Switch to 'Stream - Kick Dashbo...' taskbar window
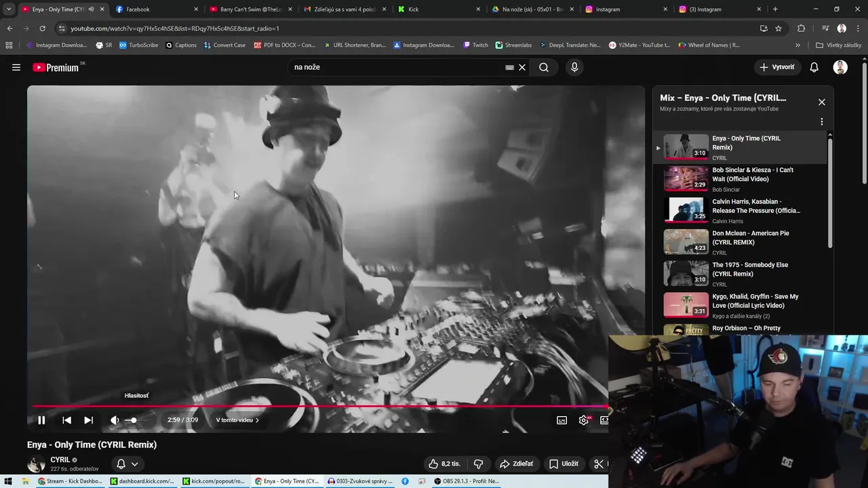Viewport: 868px width, 488px height. click(71, 481)
